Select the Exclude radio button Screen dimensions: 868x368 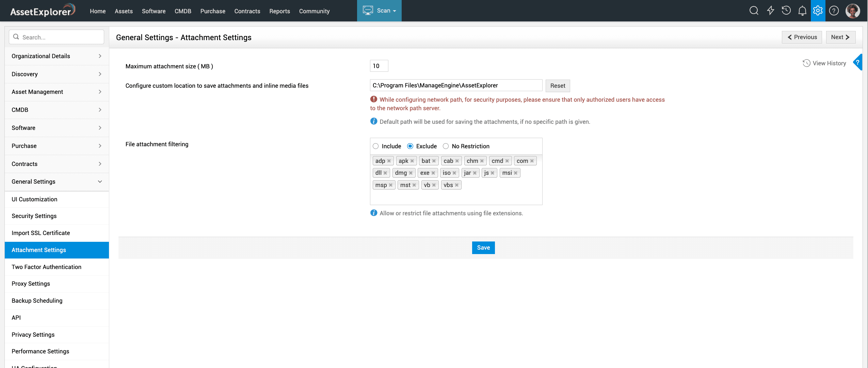pyautogui.click(x=410, y=146)
